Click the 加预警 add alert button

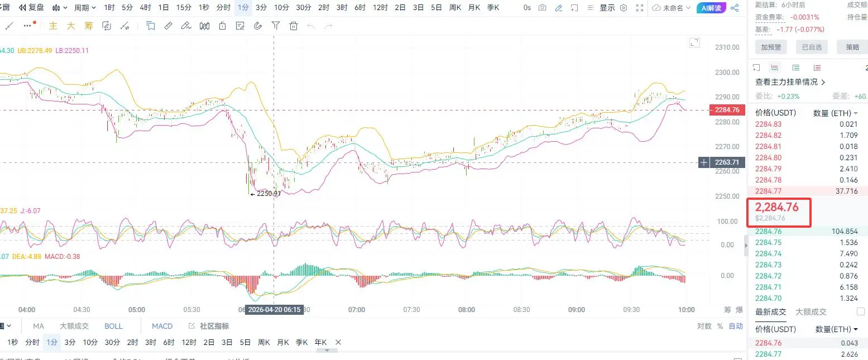pyautogui.click(x=771, y=47)
